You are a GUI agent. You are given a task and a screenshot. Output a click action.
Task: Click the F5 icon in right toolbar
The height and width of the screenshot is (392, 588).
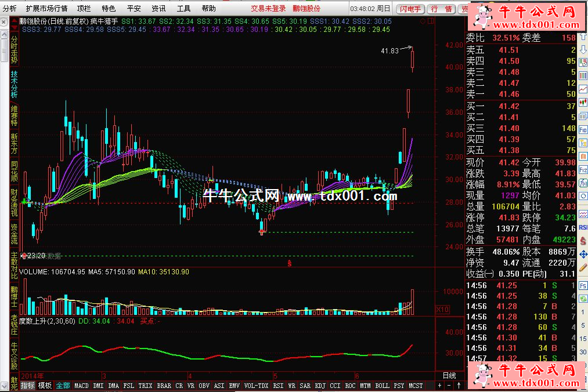583,286
